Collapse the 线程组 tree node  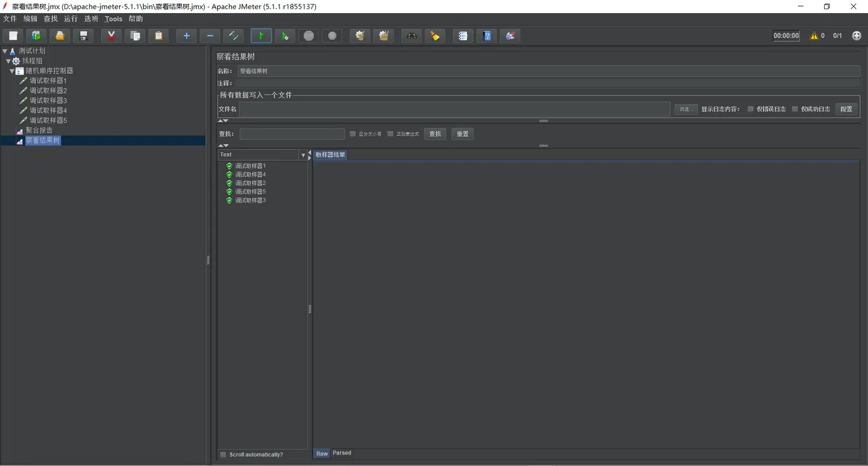pyautogui.click(x=9, y=61)
